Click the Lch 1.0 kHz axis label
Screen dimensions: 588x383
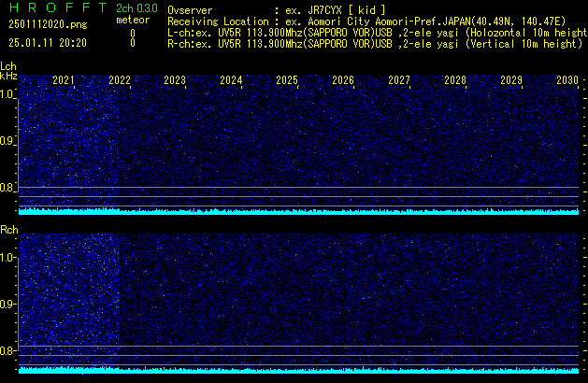tap(7, 94)
